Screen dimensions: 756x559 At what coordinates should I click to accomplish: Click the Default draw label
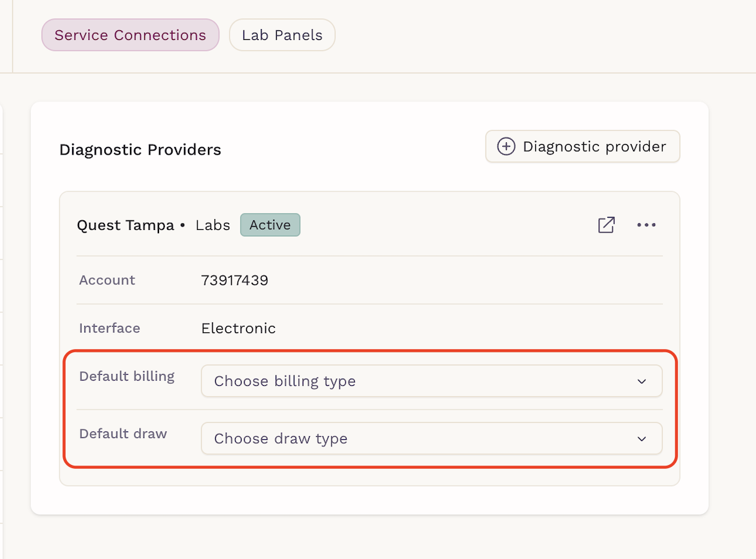click(x=123, y=433)
